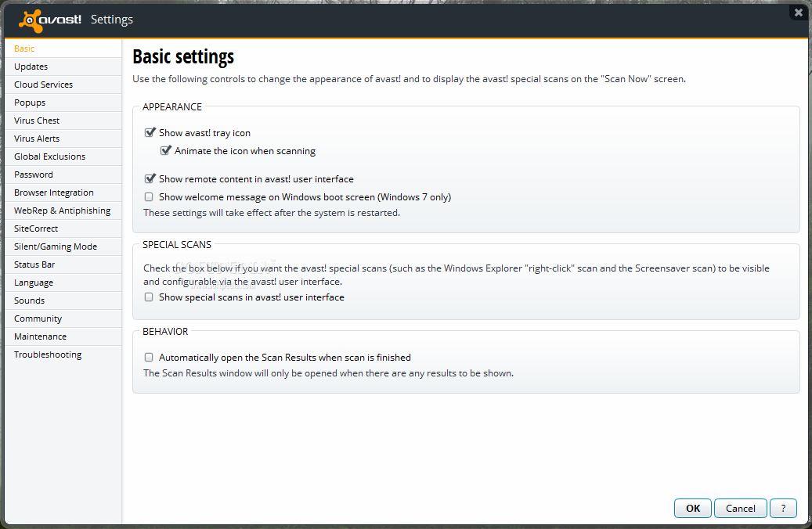Screen dimensions: 812x529
Task: Open the Maintenance settings page
Action: coord(63,336)
